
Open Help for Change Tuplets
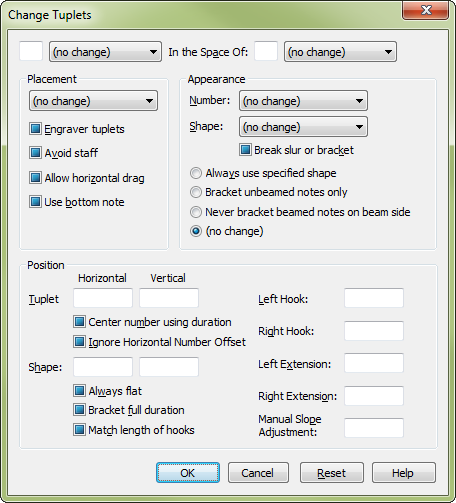(404, 473)
